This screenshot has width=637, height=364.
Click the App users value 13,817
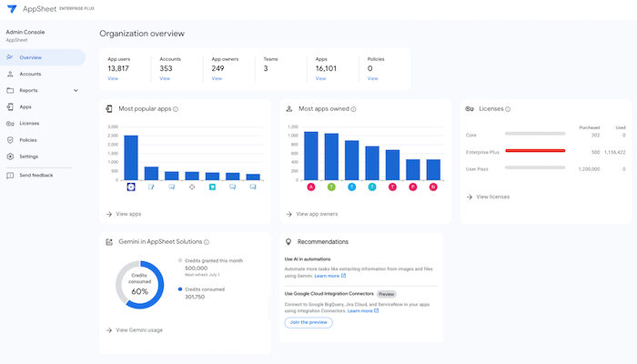tap(118, 68)
